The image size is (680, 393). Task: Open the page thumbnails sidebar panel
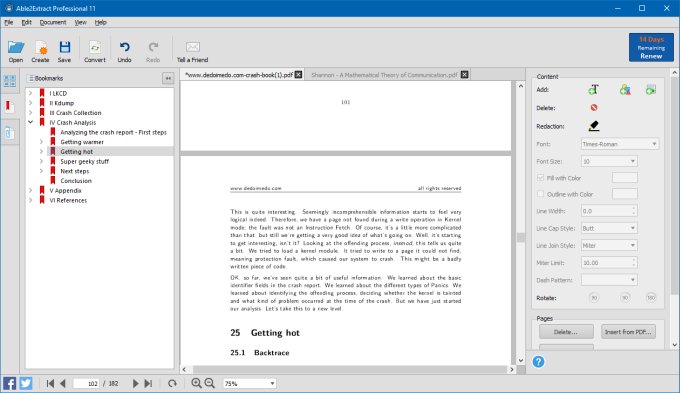(x=10, y=81)
